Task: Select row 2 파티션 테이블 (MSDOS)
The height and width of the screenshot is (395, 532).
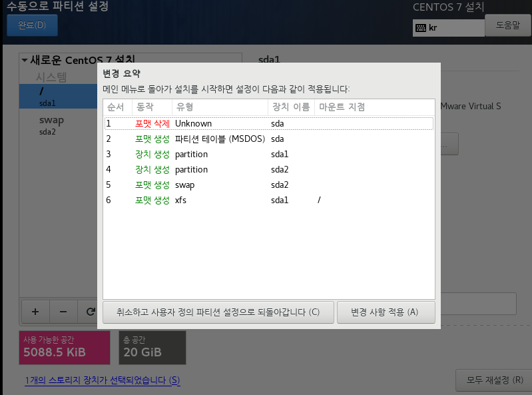Action: (x=269, y=139)
